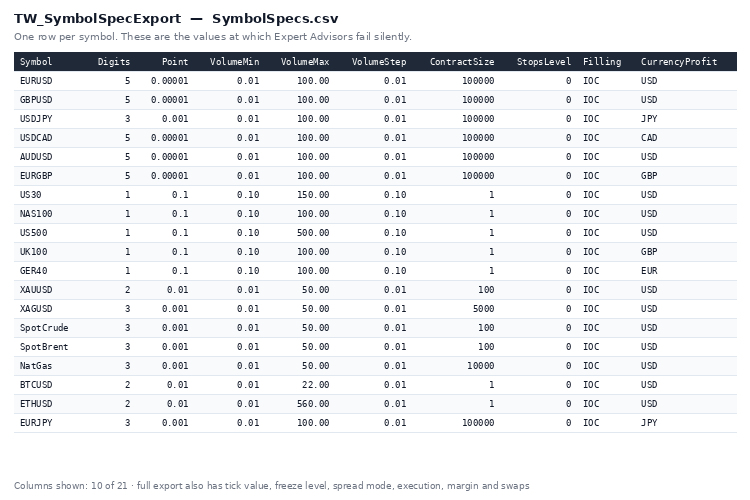750x500 pixels.
Task: Click the VolumeStep column header
Action: [379, 62]
